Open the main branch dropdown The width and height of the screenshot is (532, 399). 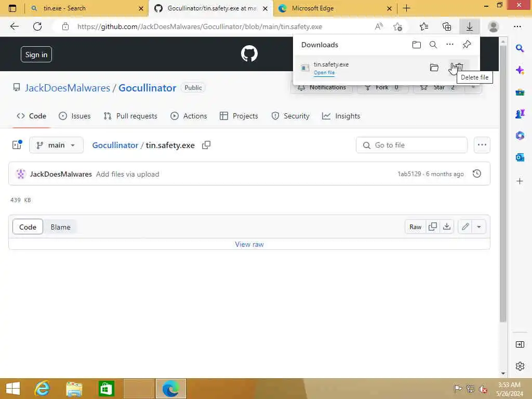(56, 145)
